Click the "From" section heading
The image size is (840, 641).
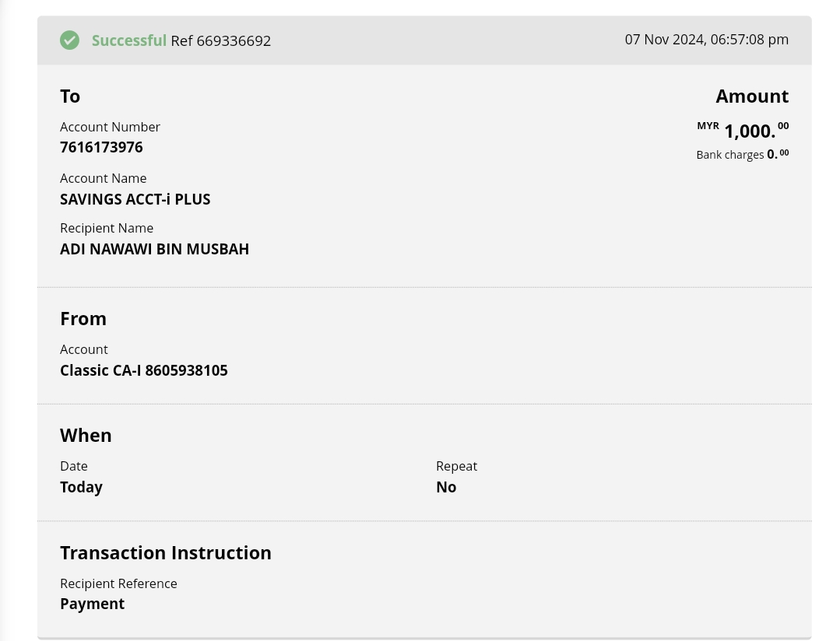click(83, 319)
